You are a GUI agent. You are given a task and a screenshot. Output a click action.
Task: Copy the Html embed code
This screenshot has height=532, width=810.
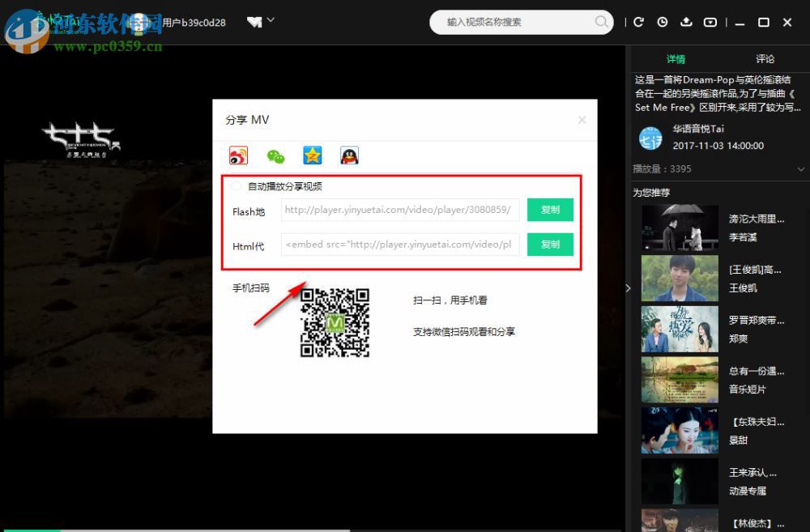click(x=550, y=245)
